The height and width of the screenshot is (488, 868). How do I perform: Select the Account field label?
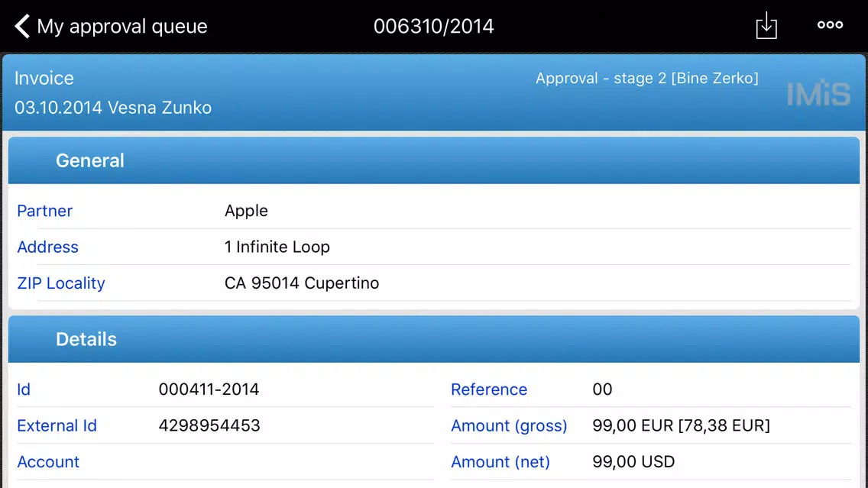[x=48, y=462]
